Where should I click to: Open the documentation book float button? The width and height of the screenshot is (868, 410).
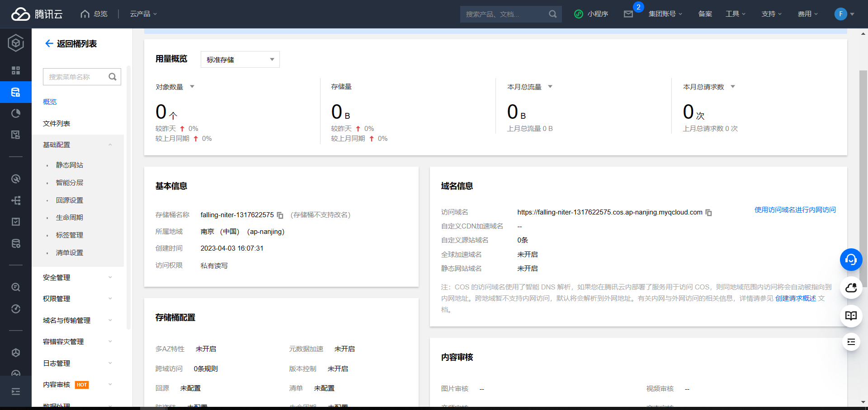tap(851, 316)
